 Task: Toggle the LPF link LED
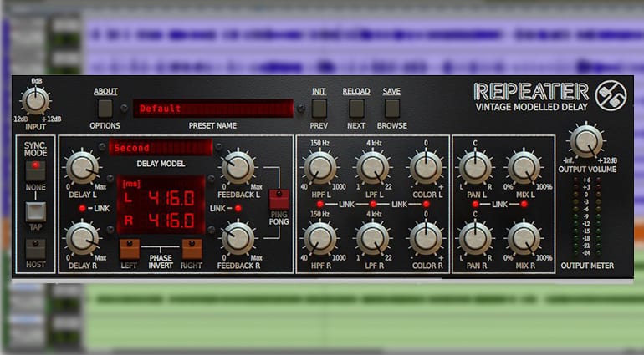373,205
